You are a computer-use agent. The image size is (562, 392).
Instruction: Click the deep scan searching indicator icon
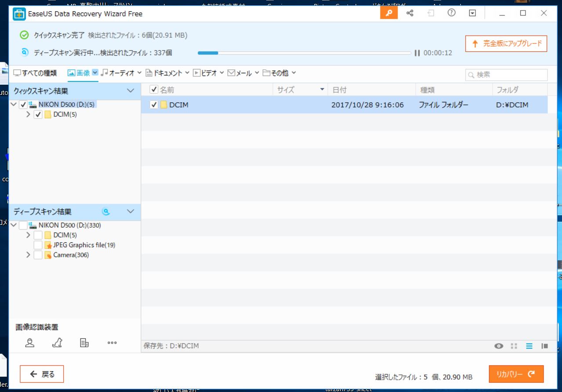pyautogui.click(x=105, y=212)
